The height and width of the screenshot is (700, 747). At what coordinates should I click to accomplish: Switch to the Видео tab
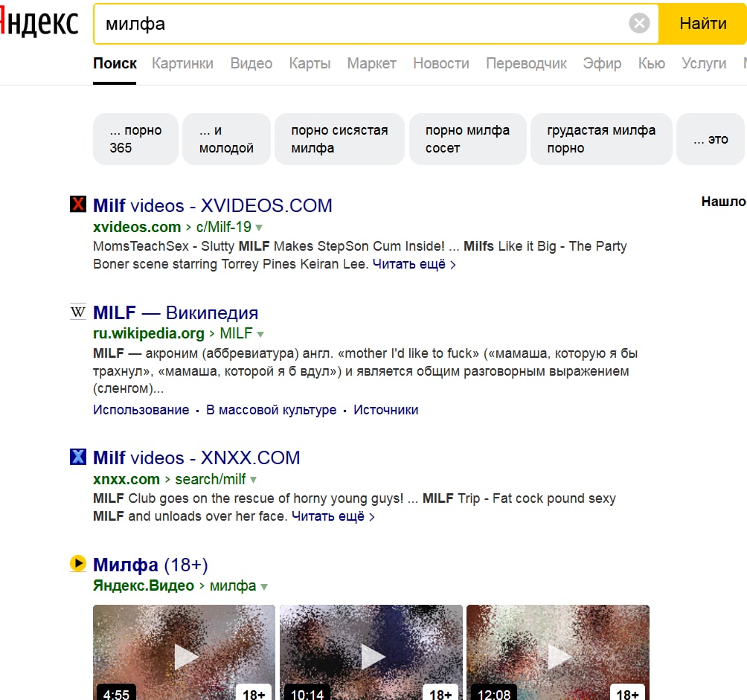click(x=251, y=63)
